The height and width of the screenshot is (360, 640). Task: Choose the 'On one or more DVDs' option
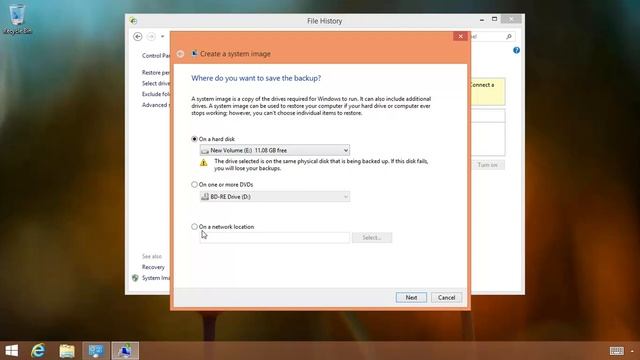click(194, 184)
